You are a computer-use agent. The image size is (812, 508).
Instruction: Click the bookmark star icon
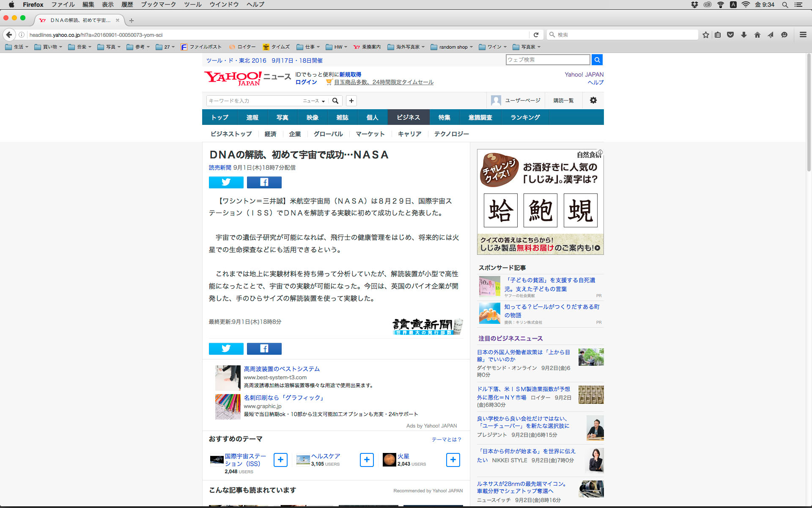click(x=705, y=35)
